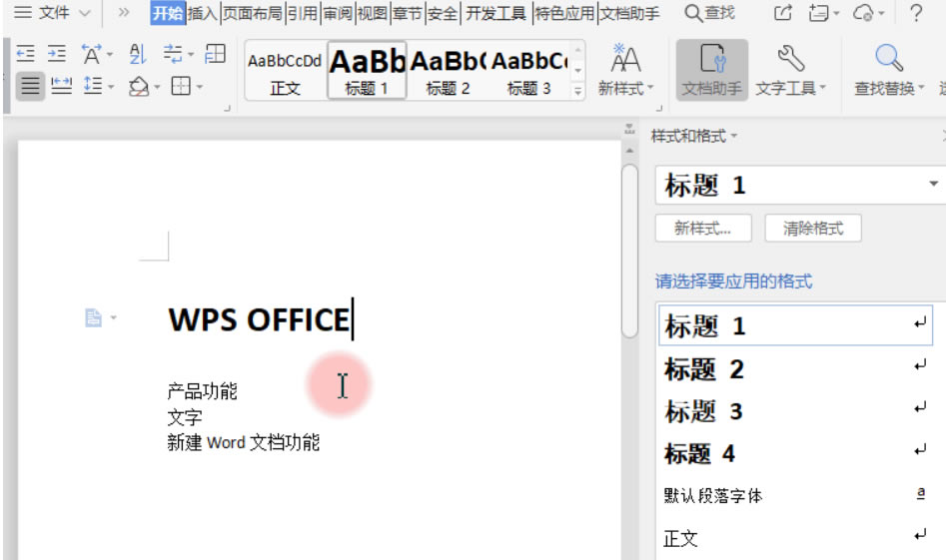Open 文字工具 text tools menu

[x=790, y=69]
